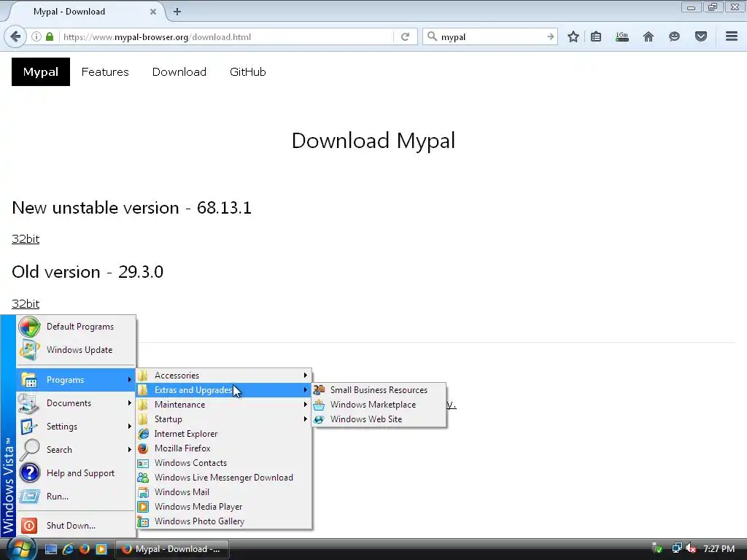Expand the Startup folder
Image resolution: width=747 pixels, height=560 pixels.
pyautogui.click(x=224, y=419)
